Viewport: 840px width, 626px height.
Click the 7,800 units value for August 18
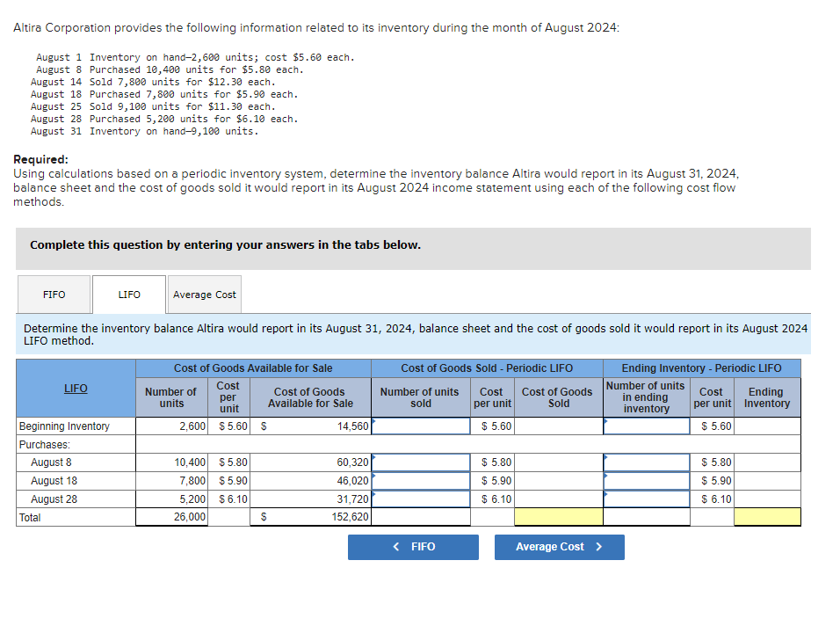192,481
